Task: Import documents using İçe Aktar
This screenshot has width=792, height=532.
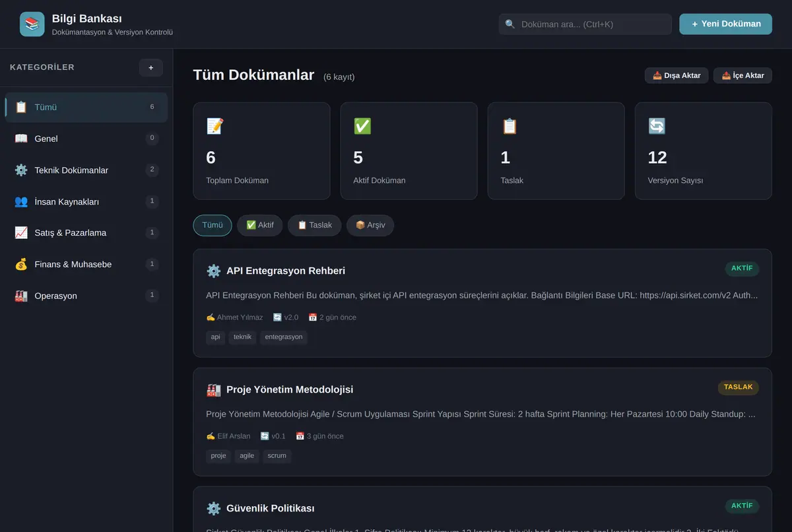Action: pos(742,75)
